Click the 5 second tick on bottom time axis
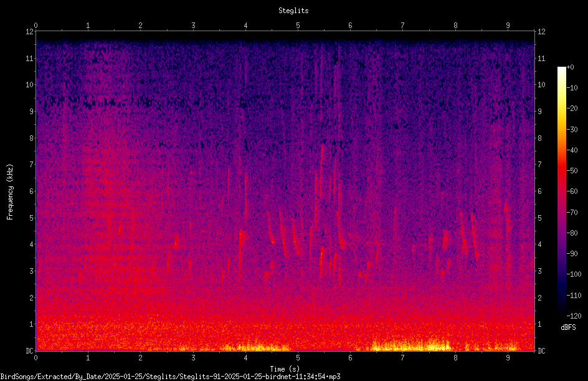Image resolution: width=588 pixels, height=381 pixels. (298, 358)
